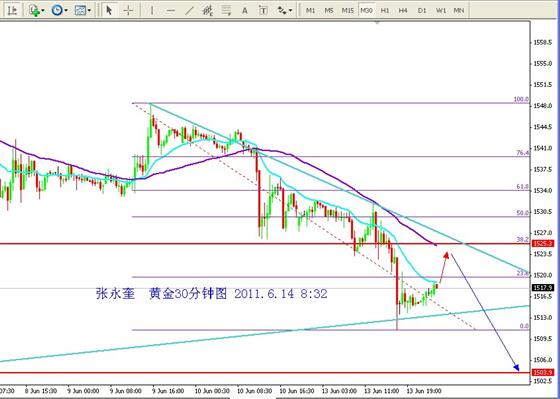
Task: Switch to the M15 timeframe
Action: click(x=348, y=10)
